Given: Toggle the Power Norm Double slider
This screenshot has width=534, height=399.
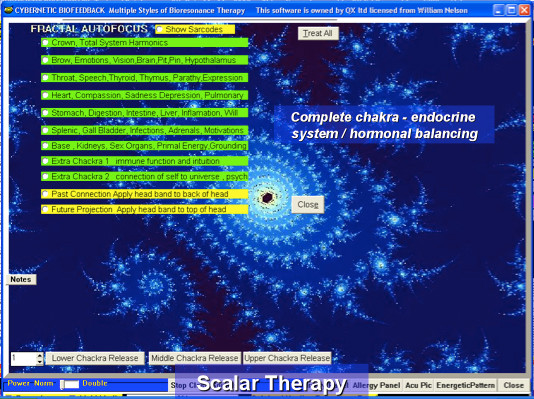Looking at the screenshot, I should (x=70, y=384).
